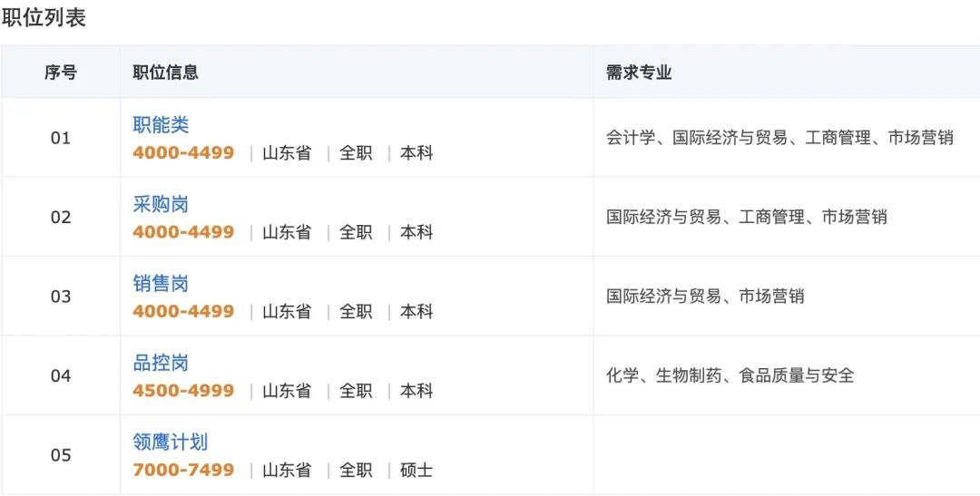Select the 7000-7499 salary range text
Image resolution: width=980 pixels, height=496 pixels.
183,470
